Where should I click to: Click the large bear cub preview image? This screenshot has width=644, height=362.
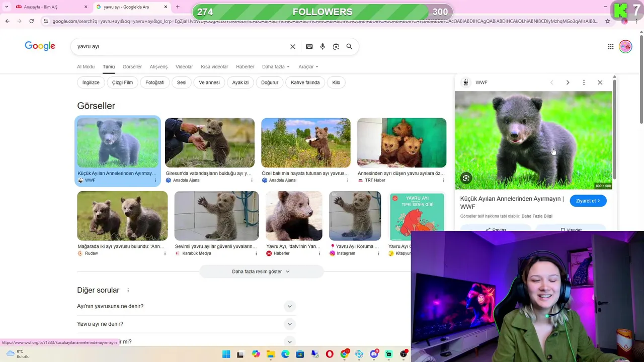coord(533,140)
